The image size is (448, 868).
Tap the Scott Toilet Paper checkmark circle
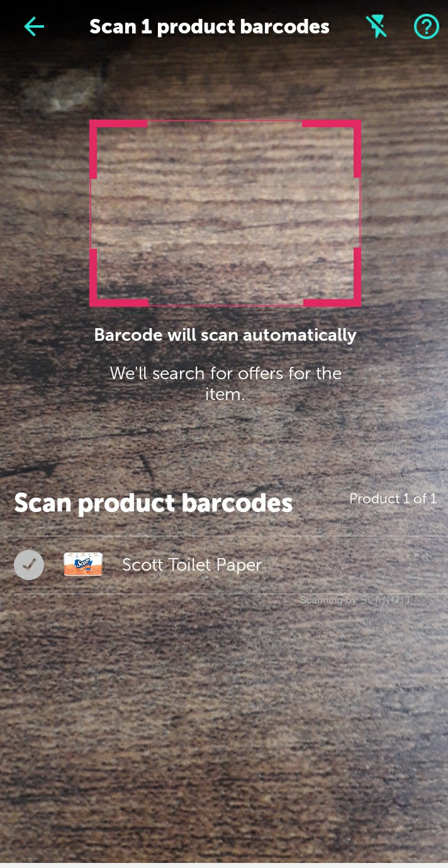29,564
